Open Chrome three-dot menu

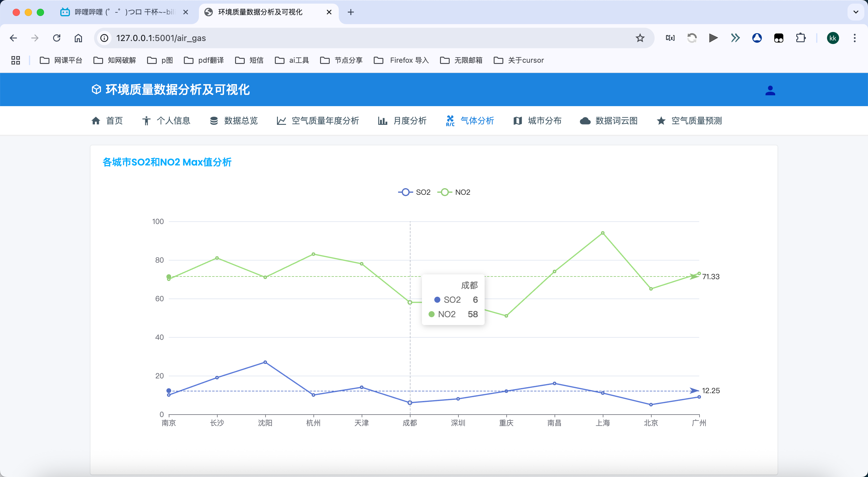pos(854,38)
